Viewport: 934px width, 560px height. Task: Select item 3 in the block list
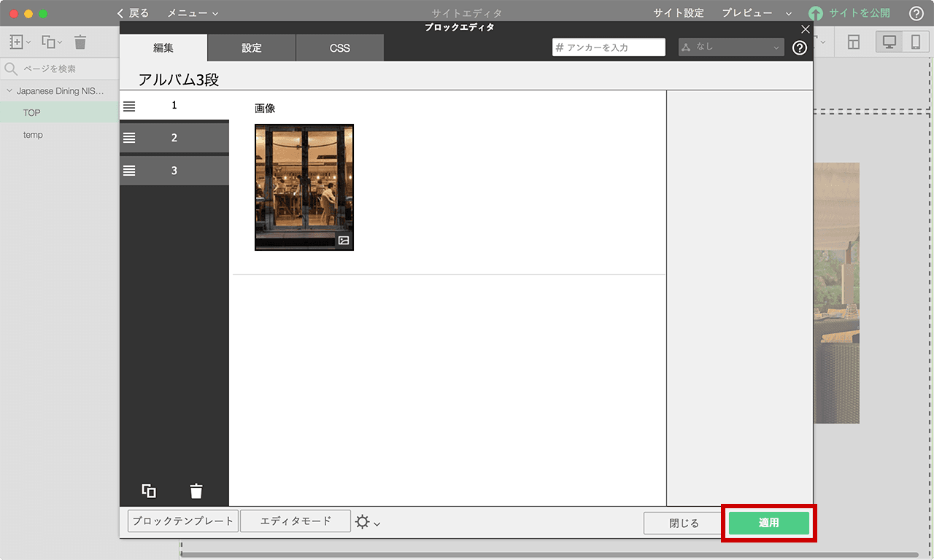point(174,171)
